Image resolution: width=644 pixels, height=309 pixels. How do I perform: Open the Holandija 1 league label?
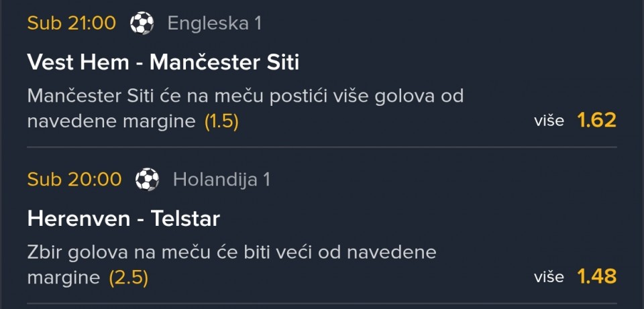coord(221,179)
